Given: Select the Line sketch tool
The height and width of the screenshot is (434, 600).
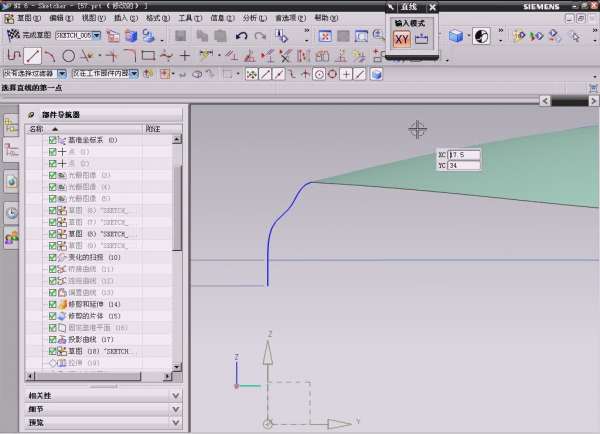Looking at the screenshot, I should (33, 55).
